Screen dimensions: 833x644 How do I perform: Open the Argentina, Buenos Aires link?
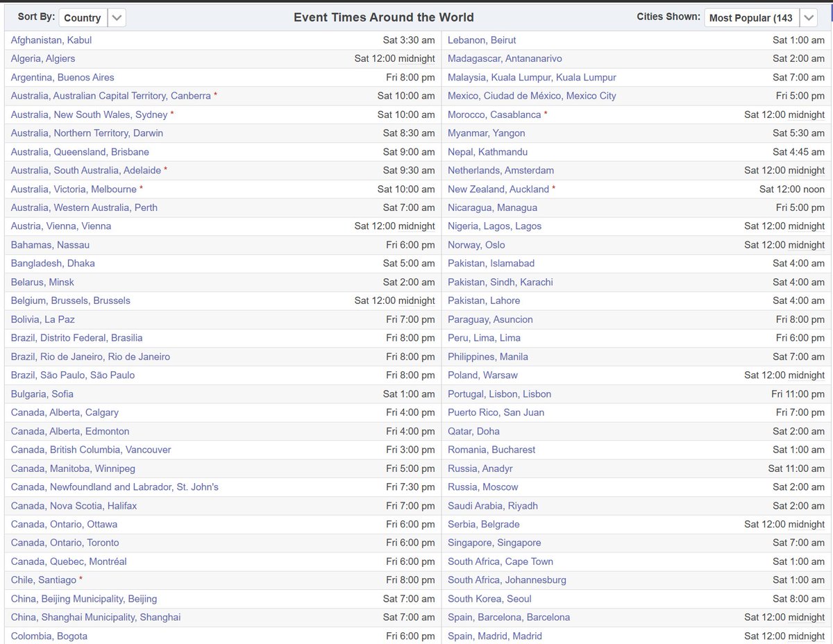click(x=62, y=78)
